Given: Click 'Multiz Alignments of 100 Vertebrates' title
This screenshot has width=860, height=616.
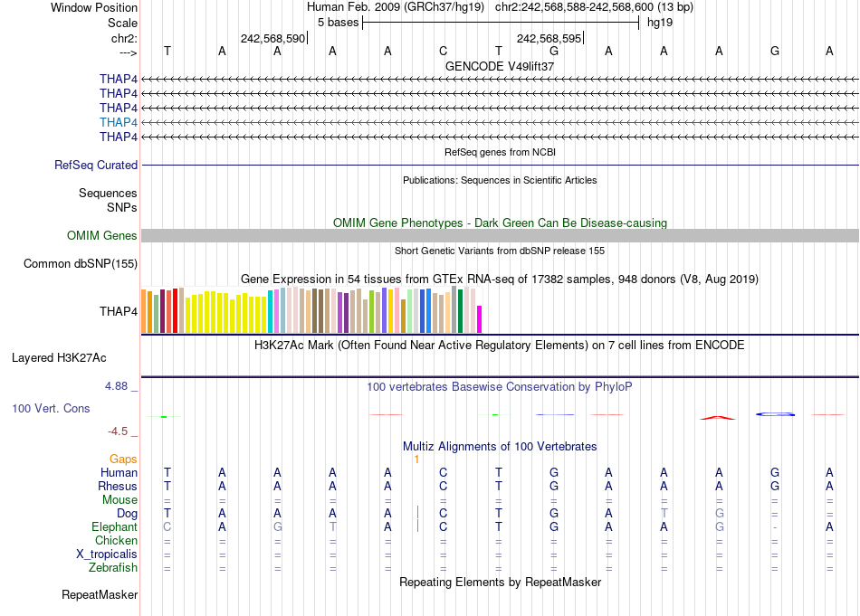Looking at the screenshot, I should [500, 446].
